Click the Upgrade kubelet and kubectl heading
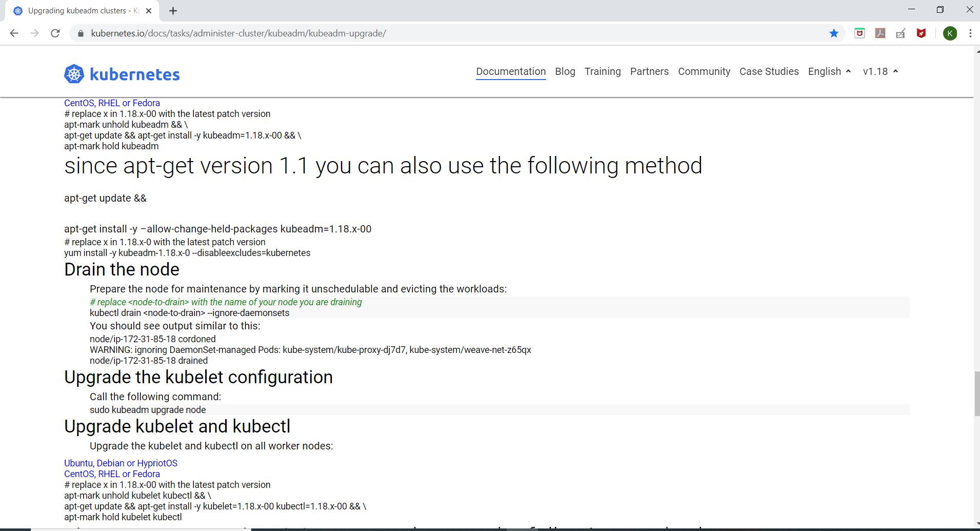The width and height of the screenshot is (980, 531). 177,426
